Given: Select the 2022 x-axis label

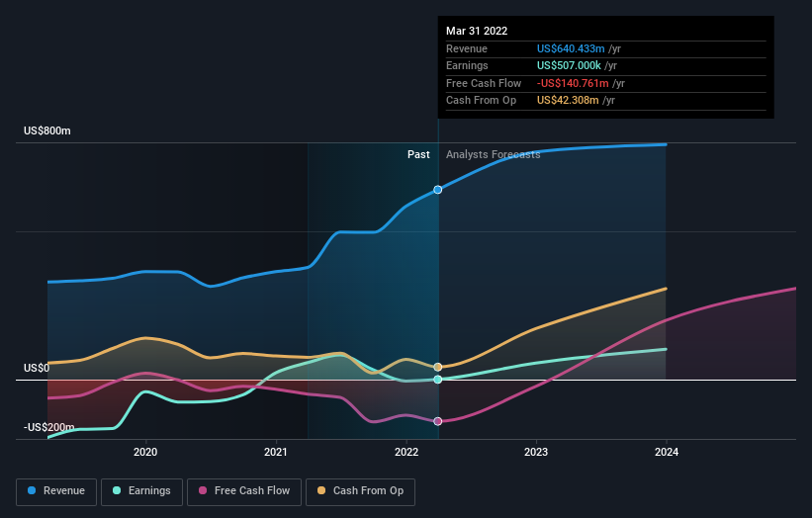Looking at the screenshot, I should click(x=406, y=452).
